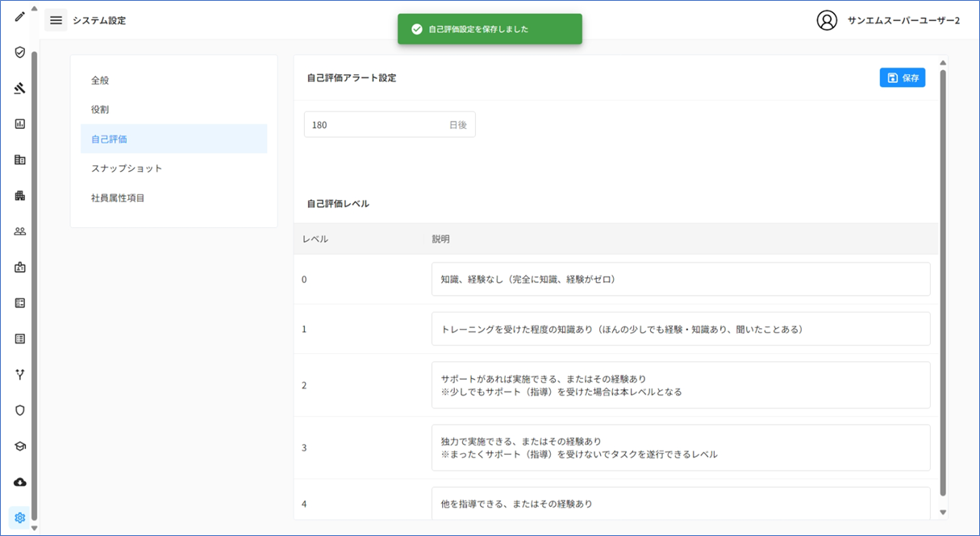
Task: Open the bar chart report icon
Action: pos(20,124)
